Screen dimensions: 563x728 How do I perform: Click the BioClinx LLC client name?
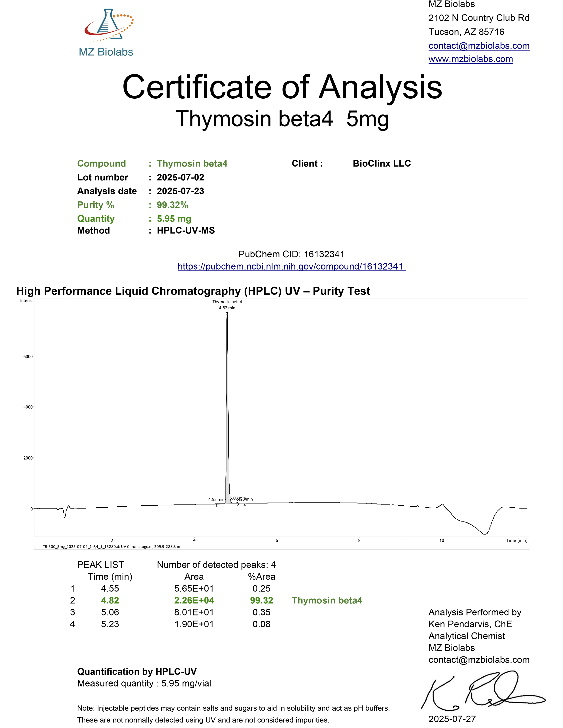tap(382, 163)
